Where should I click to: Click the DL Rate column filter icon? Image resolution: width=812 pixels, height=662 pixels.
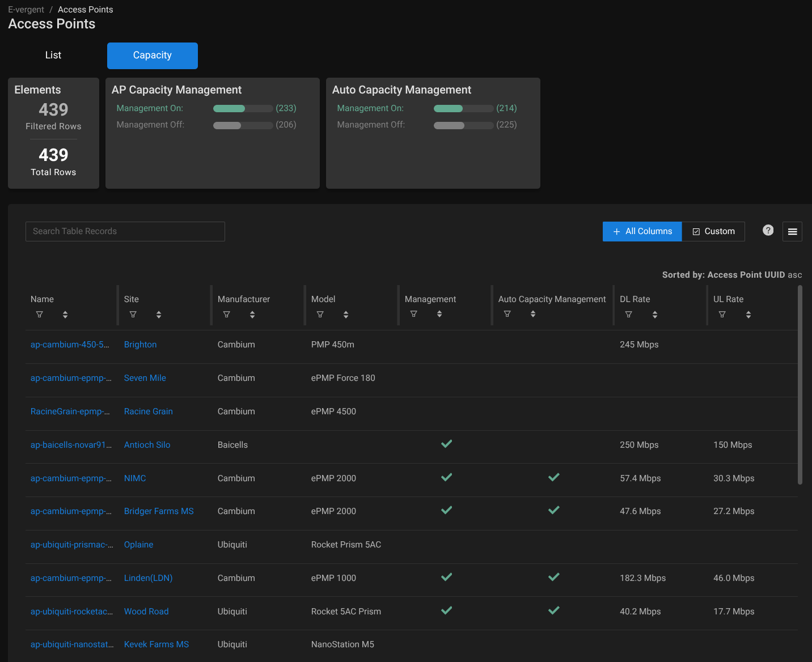(x=629, y=315)
